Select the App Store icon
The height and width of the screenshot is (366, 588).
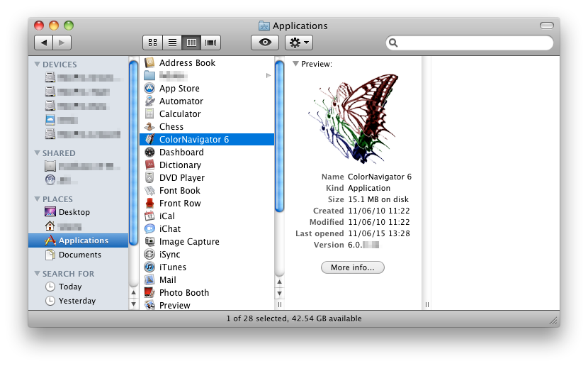pyautogui.click(x=149, y=88)
